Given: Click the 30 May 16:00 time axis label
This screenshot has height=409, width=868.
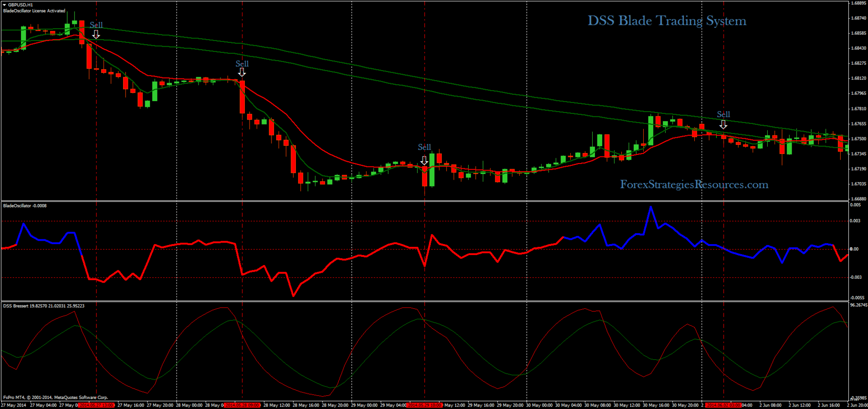Looking at the screenshot, I should (x=656, y=405).
